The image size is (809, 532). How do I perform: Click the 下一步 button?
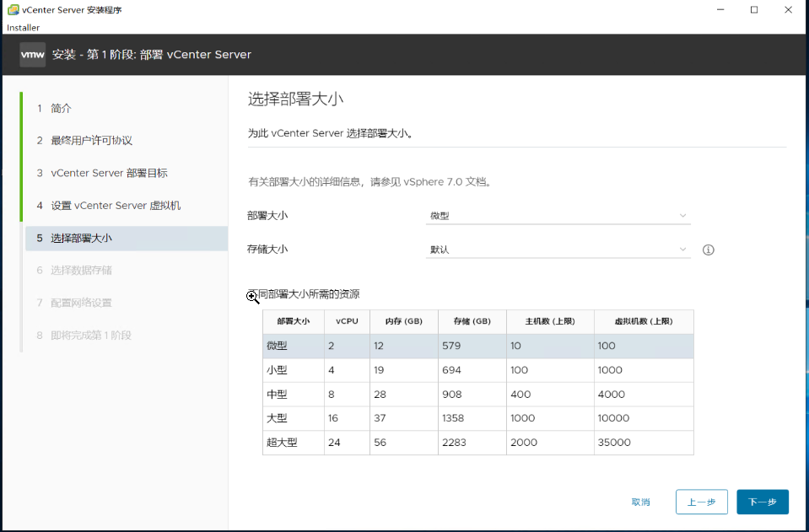coord(763,502)
